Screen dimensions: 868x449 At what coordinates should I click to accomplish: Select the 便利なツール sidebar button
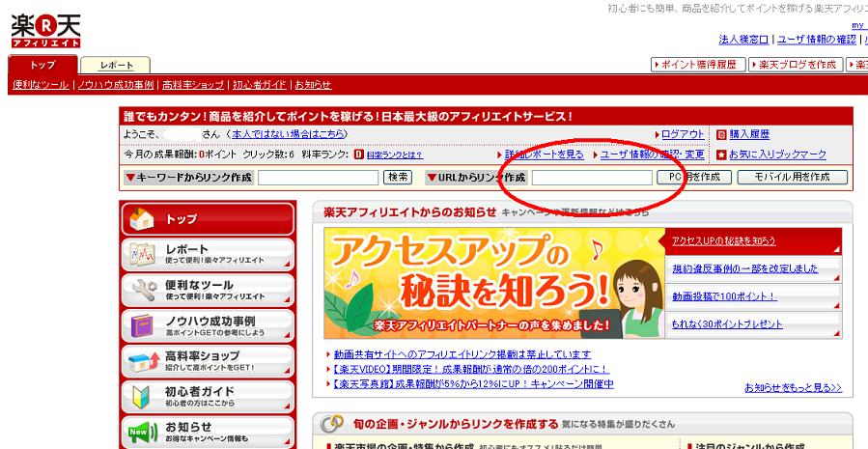pyautogui.click(x=208, y=290)
